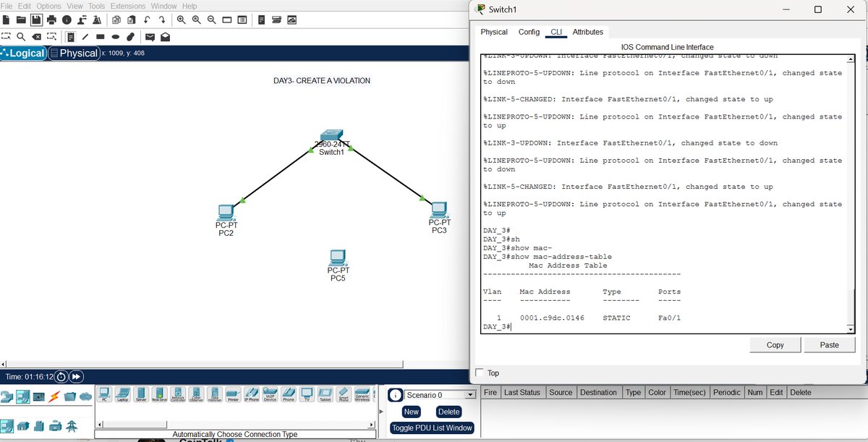Select the Connections lightning bolt category
This screenshot has height=442, width=868.
(x=54, y=396)
